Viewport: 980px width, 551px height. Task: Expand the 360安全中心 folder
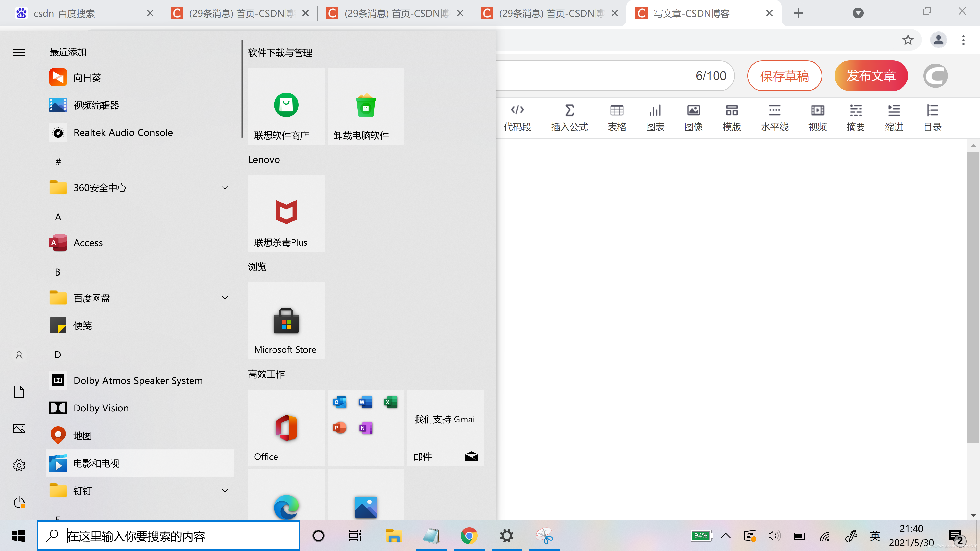pos(140,187)
